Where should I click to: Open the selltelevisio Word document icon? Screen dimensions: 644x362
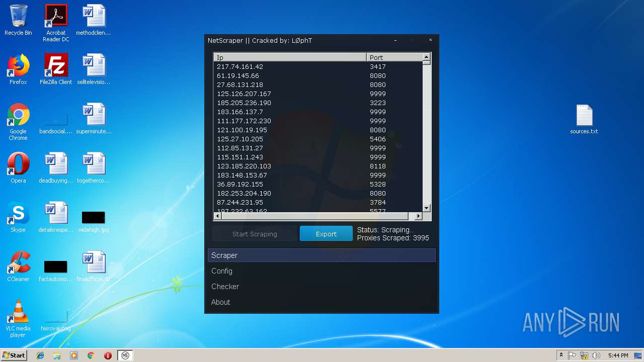pos(94,69)
